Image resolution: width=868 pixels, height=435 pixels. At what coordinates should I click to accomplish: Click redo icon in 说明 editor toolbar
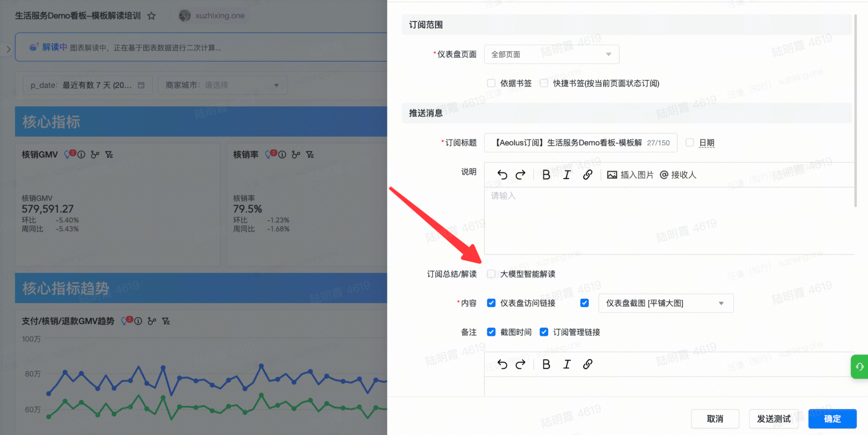[x=520, y=175]
